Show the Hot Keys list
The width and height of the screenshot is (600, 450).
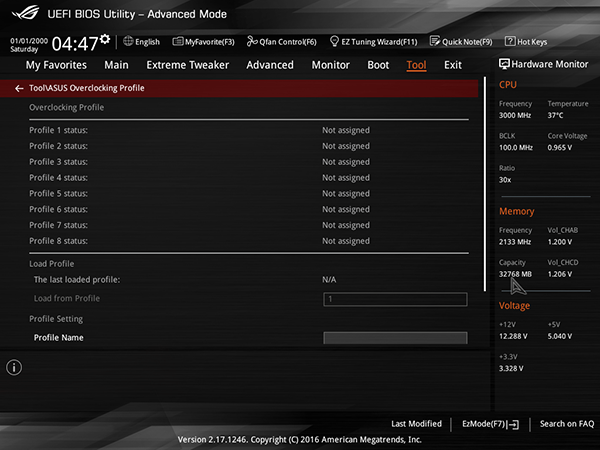pyautogui.click(x=532, y=42)
